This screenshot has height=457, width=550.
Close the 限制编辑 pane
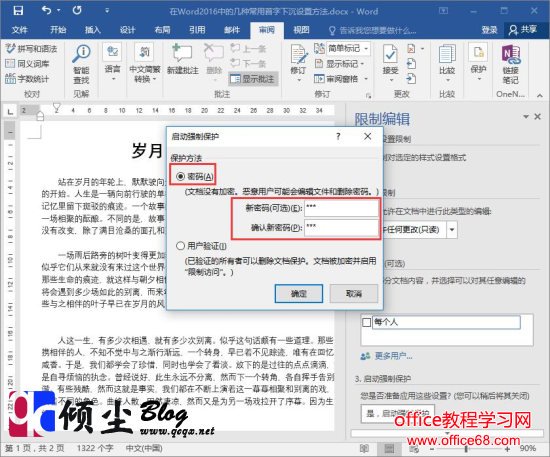537,116
